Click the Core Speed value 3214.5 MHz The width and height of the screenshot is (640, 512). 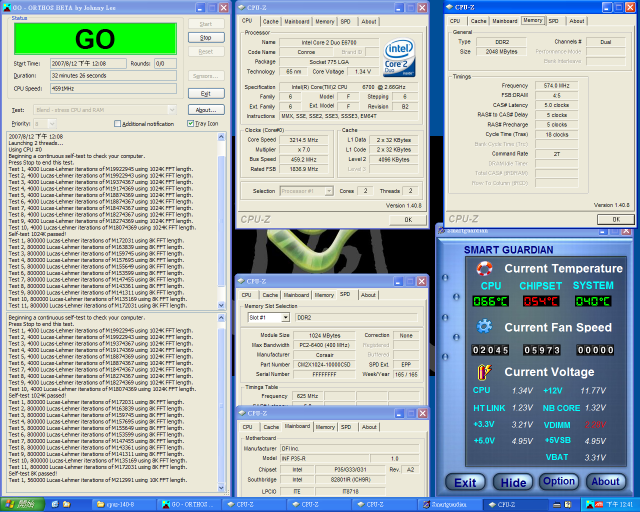[303, 140]
